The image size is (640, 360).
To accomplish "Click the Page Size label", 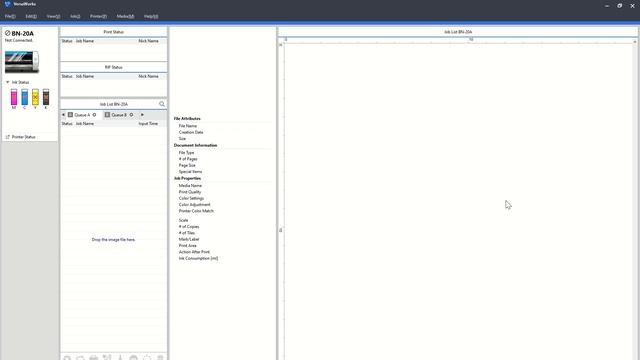I will click(187, 165).
